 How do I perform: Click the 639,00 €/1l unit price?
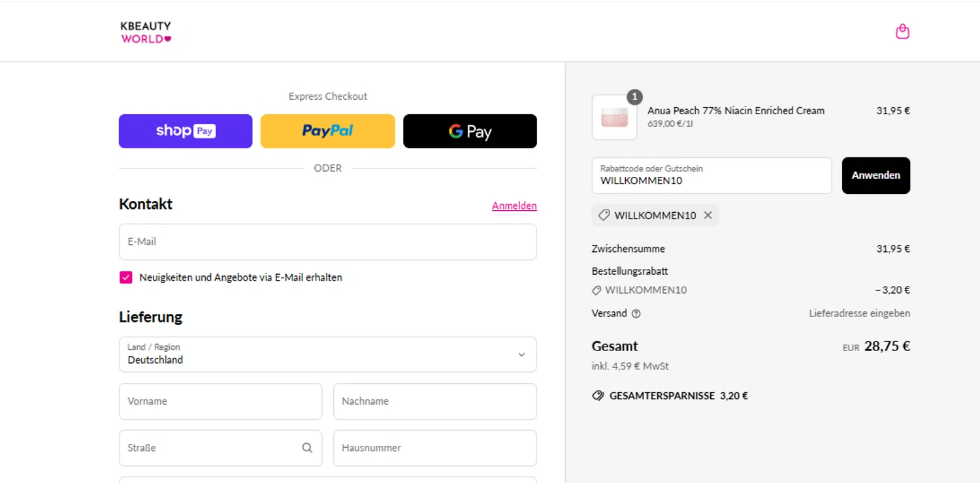[670, 123]
